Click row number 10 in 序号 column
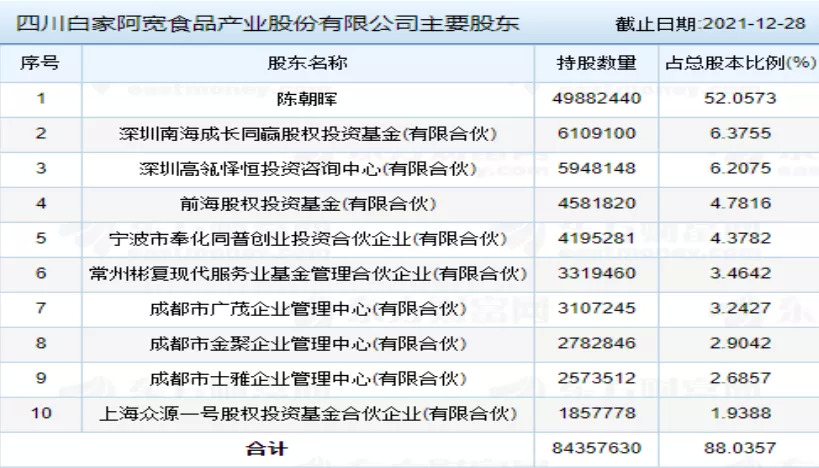819x468 pixels. tap(41, 413)
